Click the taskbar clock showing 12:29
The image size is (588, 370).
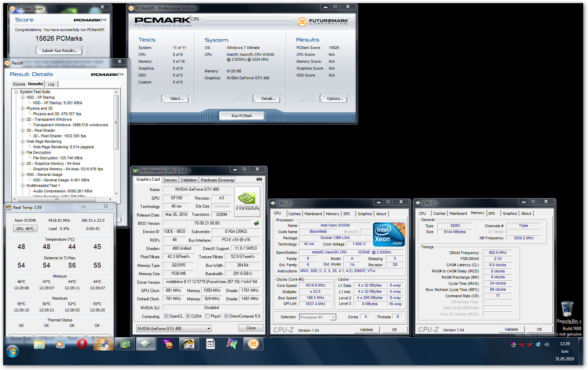tap(564, 351)
